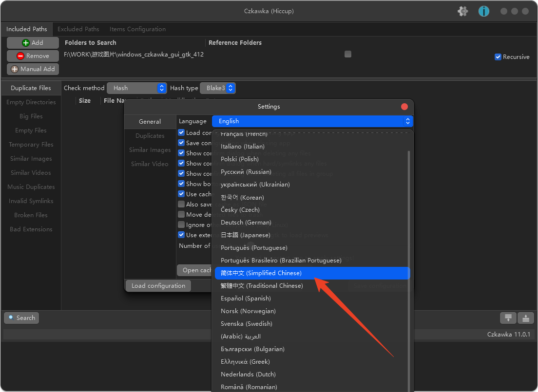538x392 pixels.
Task: Select Deutsch (German) in the language list
Action: click(x=246, y=223)
